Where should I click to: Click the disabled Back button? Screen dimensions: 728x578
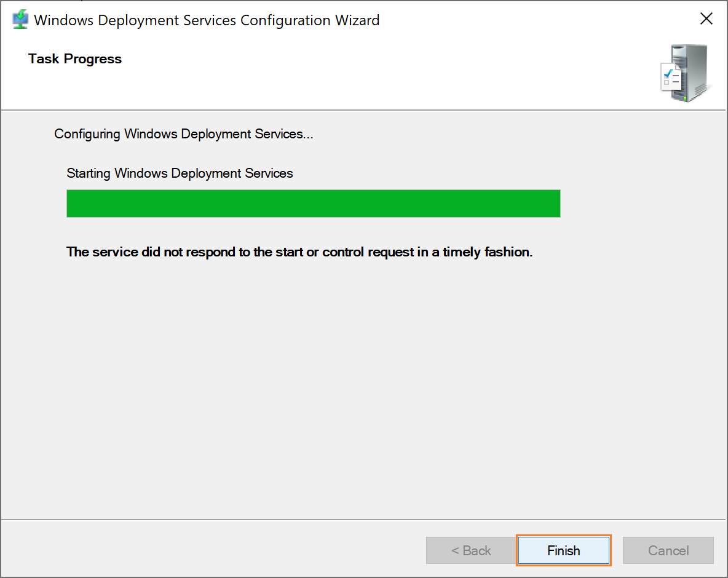point(471,550)
